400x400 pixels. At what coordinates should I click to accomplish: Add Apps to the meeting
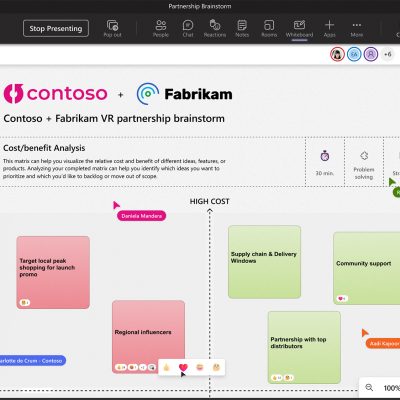click(329, 29)
